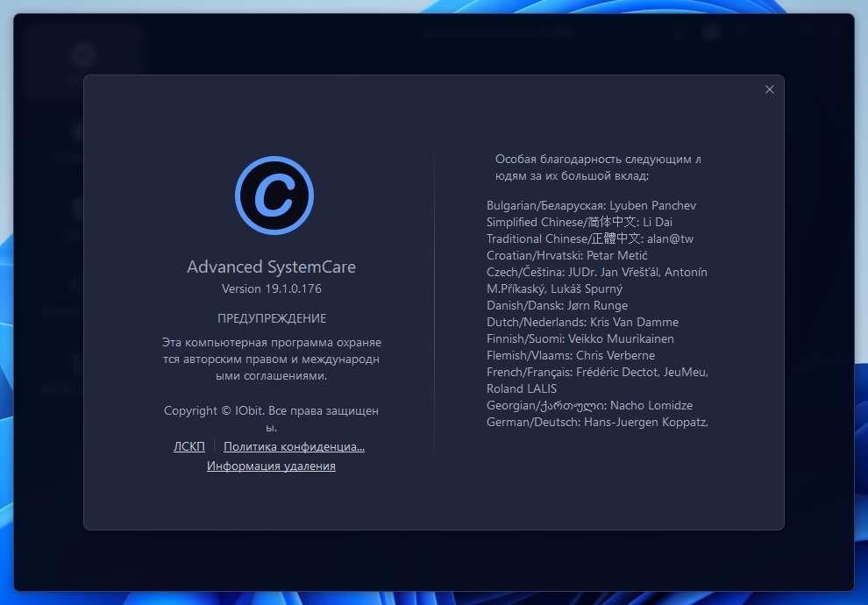Select the Danish/Dansk credit line
Image resolution: width=868 pixels, height=605 pixels.
coord(557,305)
